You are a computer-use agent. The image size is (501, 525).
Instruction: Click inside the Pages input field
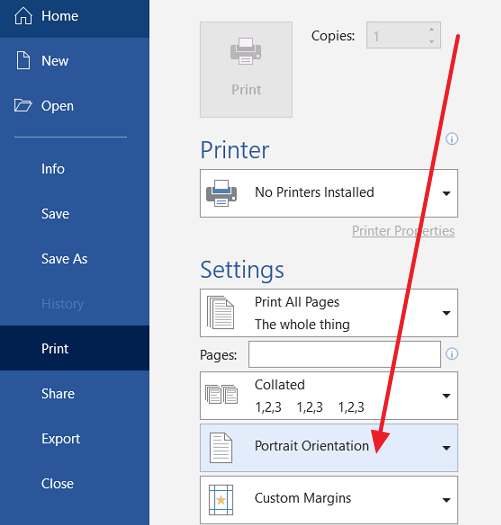pos(344,354)
